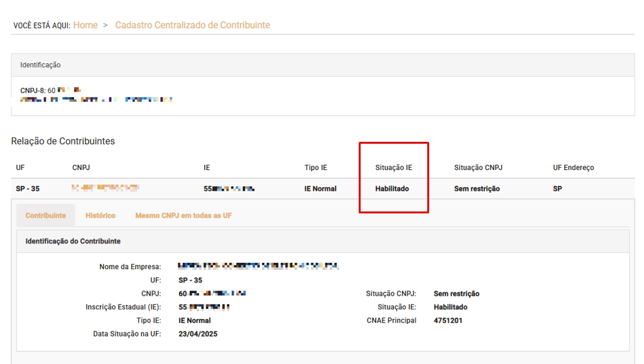
Task: Select the Contribuinte tab
Action: pos(46,215)
